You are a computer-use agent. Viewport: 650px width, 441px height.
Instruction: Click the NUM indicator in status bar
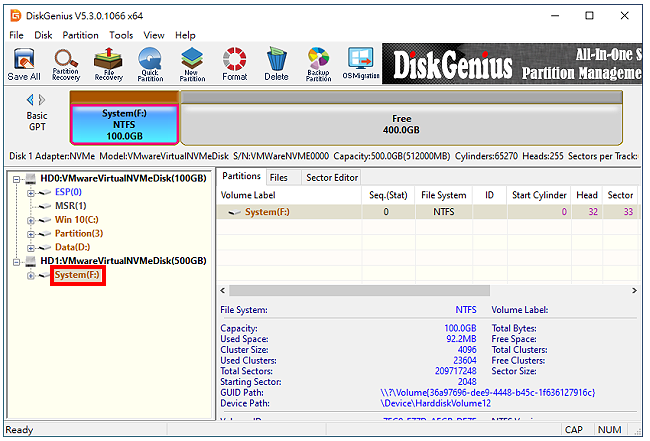pos(609,430)
